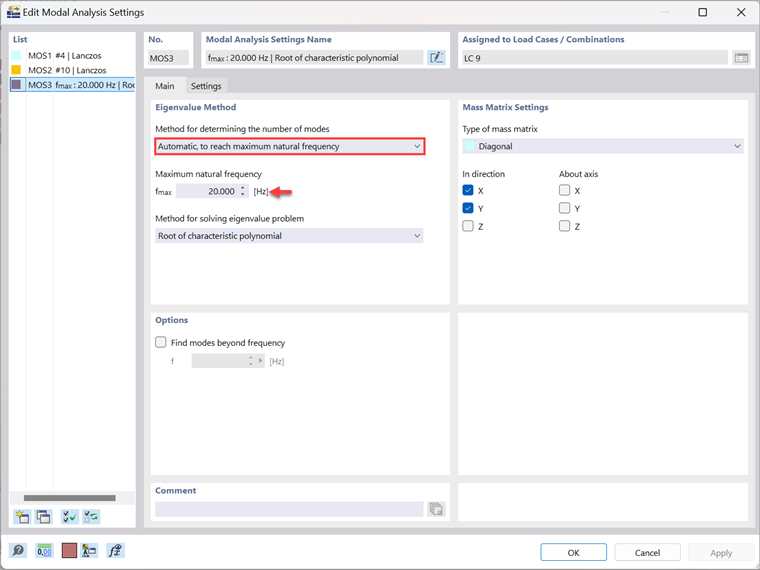The image size is (760, 570).
Task: Enable mass in direction Z
Action: (x=468, y=226)
